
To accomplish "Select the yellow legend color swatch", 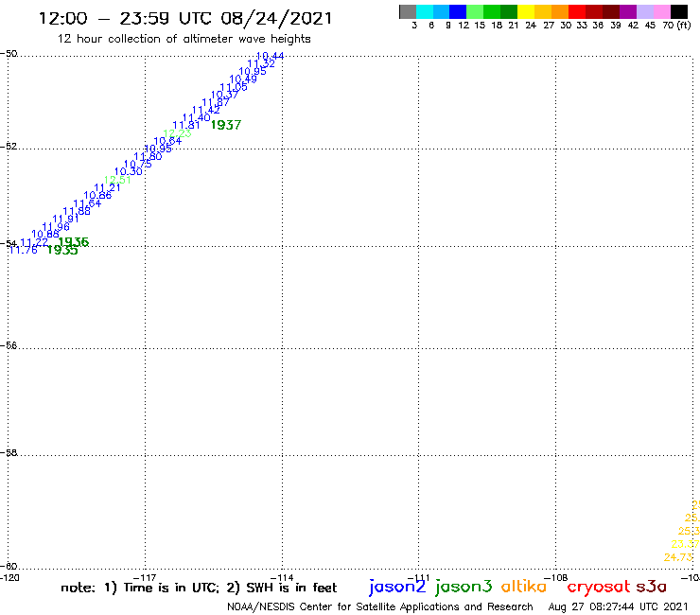I will click(526, 11).
